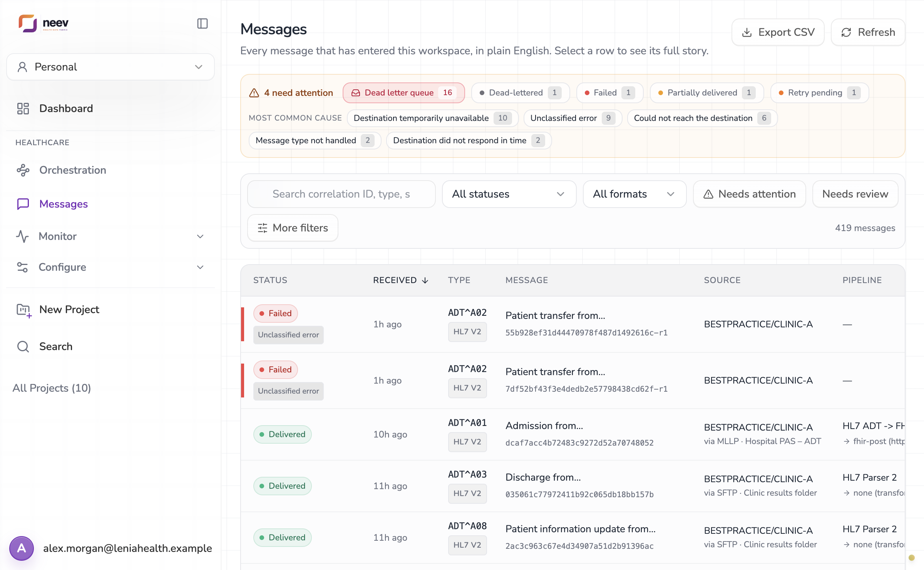
Task: Toggle the Partially delivered status chip
Action: pyautogui.click(x=706, y=93)
